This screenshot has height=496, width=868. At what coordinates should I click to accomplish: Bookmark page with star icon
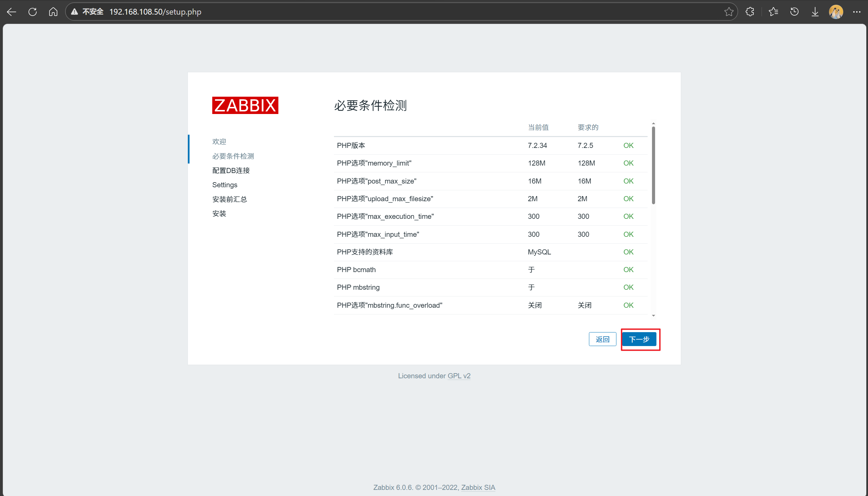pyautogui.click(x=728, y=12)
